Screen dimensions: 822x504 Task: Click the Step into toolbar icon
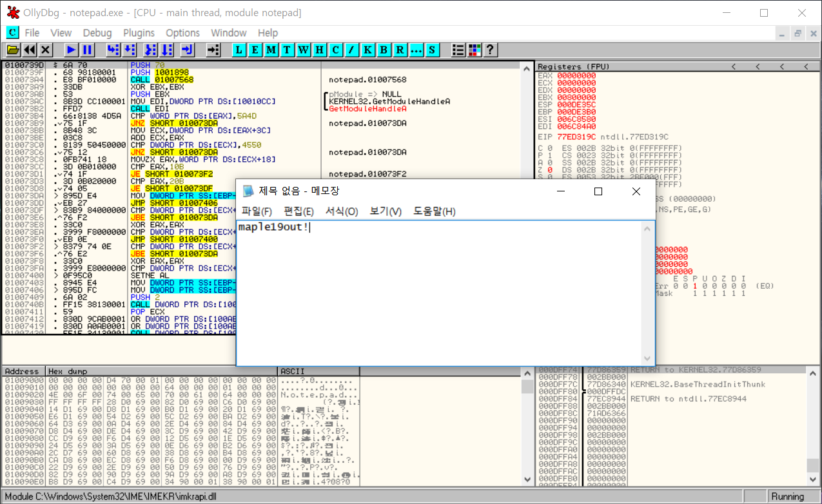tap(113, 50)
